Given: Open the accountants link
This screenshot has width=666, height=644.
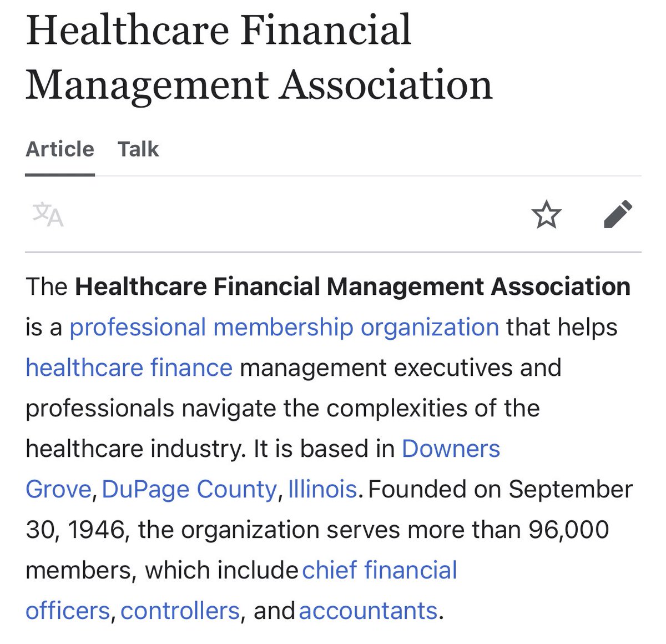Looking at the screenshot, I should tap(368, 611).
